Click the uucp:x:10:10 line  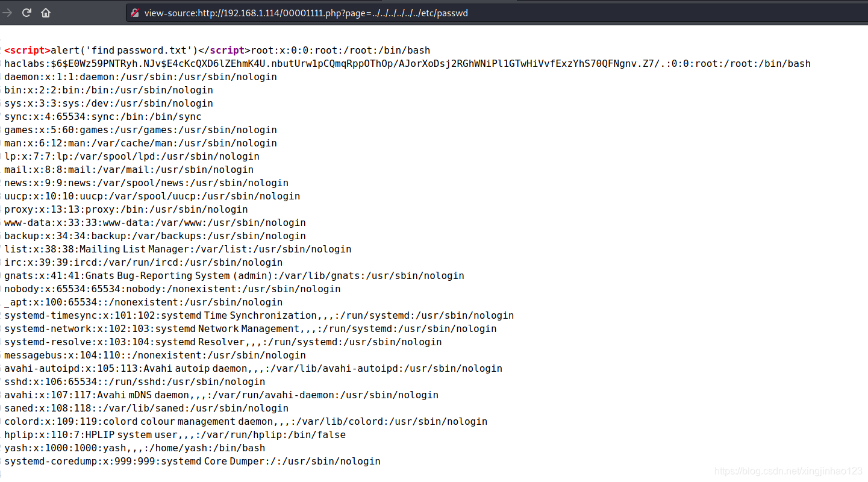pyautogui.click(x=152, y=196)
